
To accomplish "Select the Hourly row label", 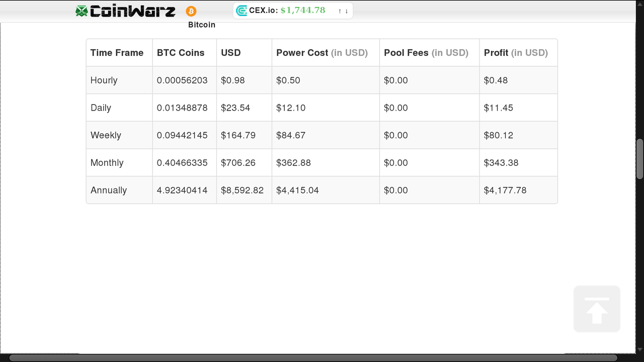I will [x=104, y=80].
